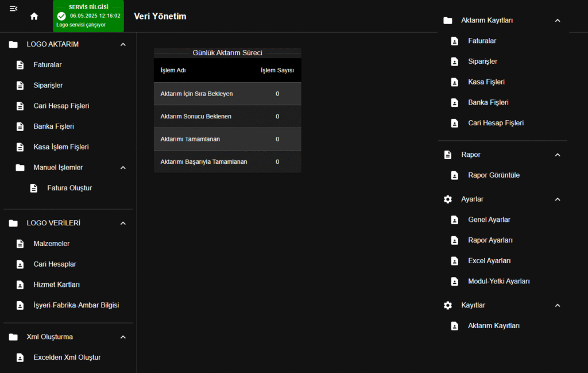Image resolution: width=588 pixels, height=373 pixels.
Task: Open Faturalar under LOGO AKTARIM
Action: coord(48,65)
